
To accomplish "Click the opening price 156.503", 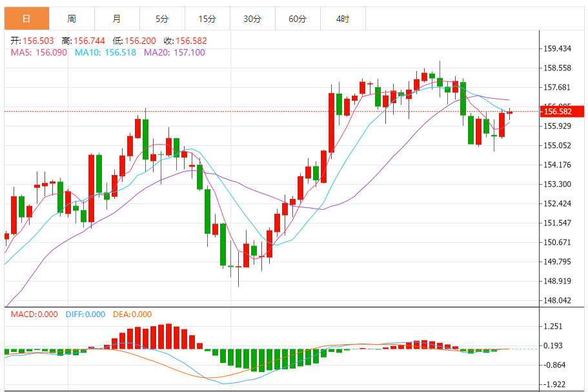I will point(38,41).
